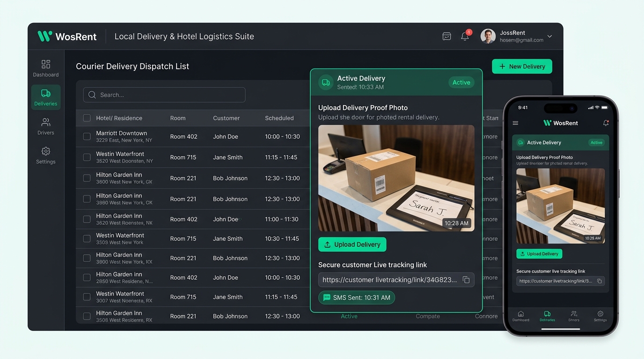
Task: Open the hamburger menu on the phone
Action: (515, 123)
